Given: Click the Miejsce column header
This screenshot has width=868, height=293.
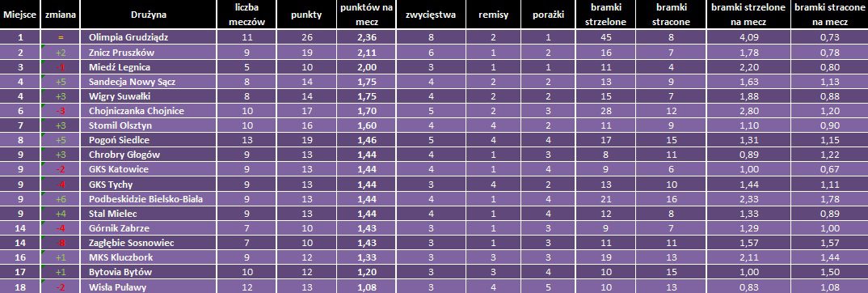Looking at the screenshot, I should pos(20,15).
